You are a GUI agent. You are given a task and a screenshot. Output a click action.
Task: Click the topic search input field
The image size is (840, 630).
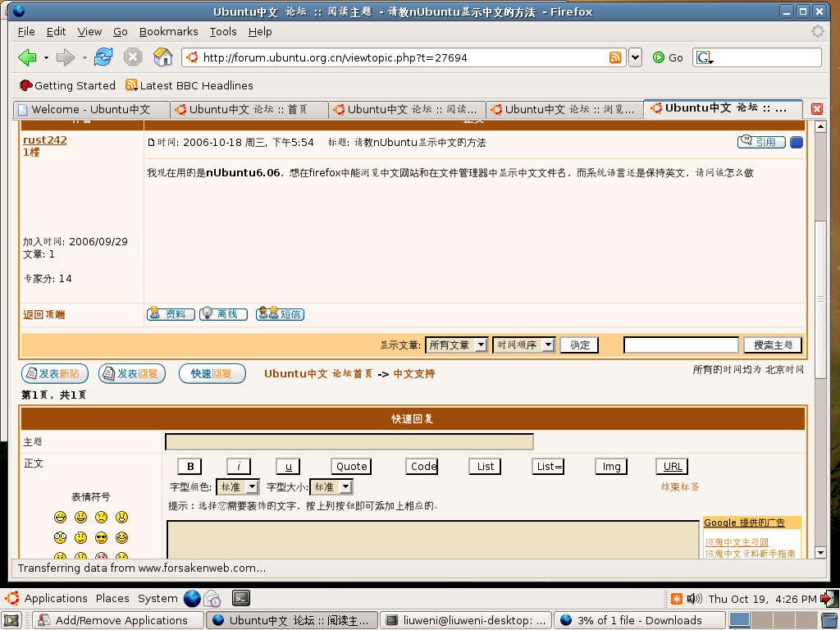pyautogui.click(x=681, y=345)
